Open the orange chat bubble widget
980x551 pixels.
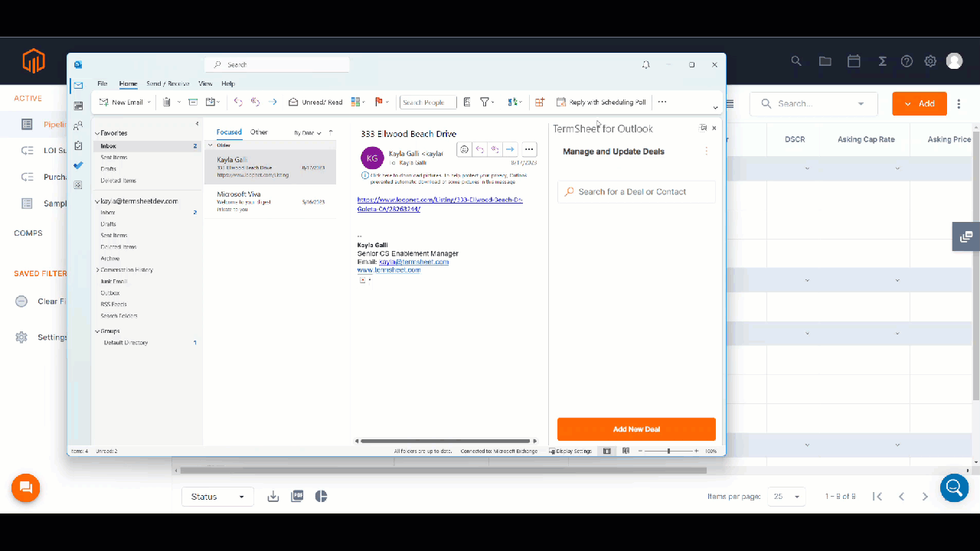(25, 488)
